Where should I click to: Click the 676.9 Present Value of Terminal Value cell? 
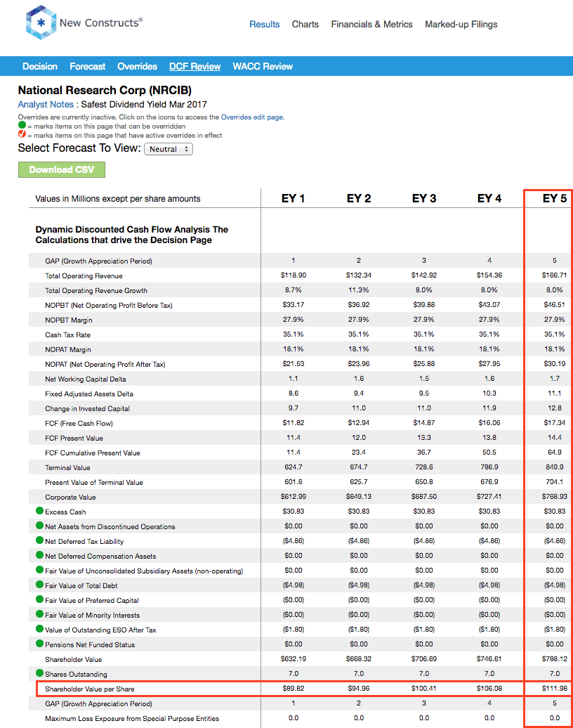[489, 481]
